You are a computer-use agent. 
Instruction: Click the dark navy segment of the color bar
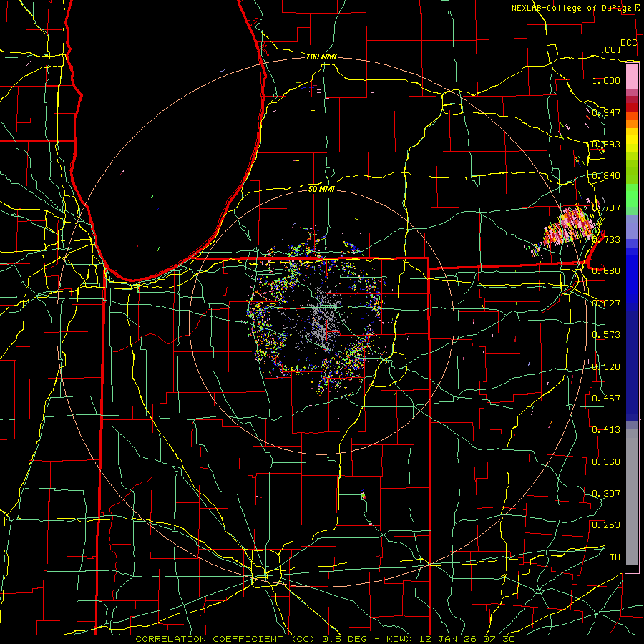(632, 366)
